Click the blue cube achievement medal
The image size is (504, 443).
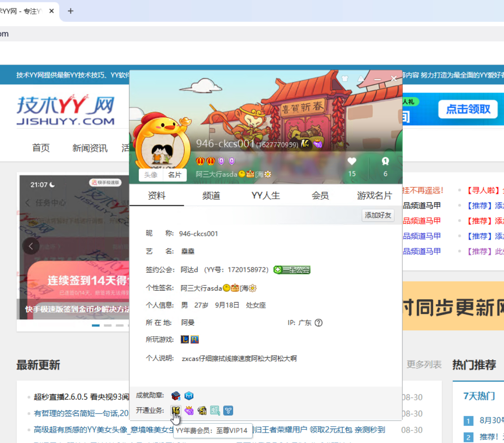tap(189, 396)
